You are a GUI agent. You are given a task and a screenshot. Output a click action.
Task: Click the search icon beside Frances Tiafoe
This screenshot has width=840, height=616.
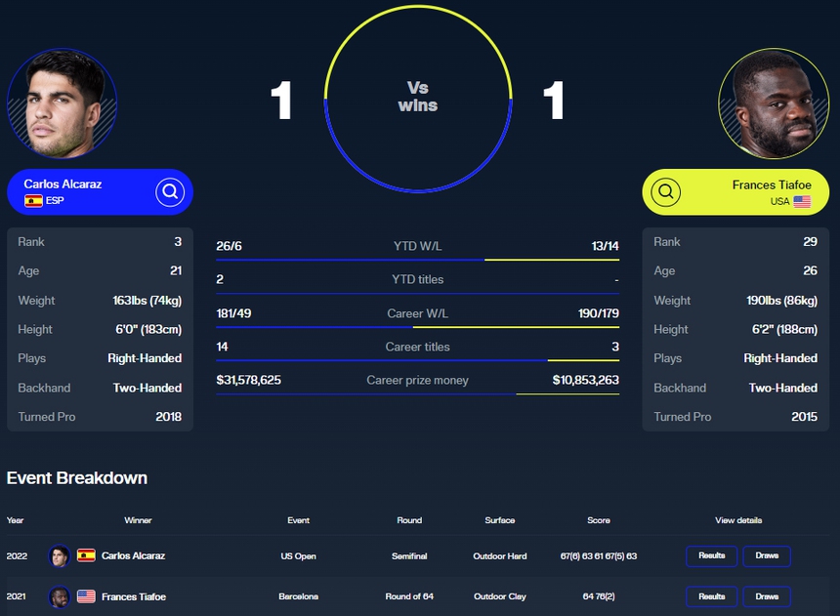coord(666,191)
